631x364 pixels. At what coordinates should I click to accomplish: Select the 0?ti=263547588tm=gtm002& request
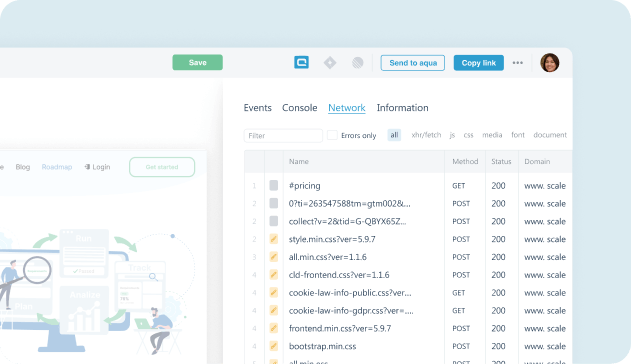pyautogui.click(x=350, y=204)
